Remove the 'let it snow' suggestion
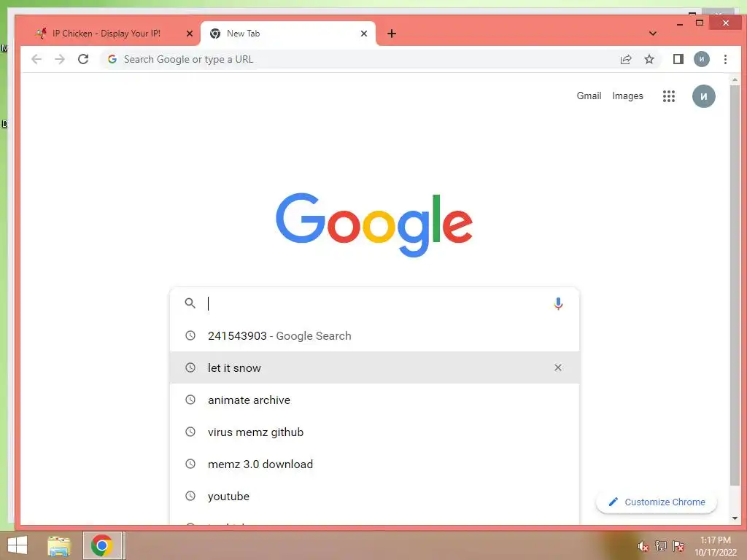The image size is (747, 560). [558, 367]
